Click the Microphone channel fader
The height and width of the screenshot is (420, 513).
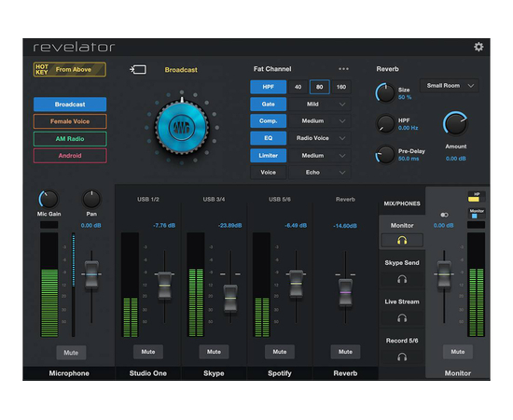pyautogui.click(x=91, y=274)
